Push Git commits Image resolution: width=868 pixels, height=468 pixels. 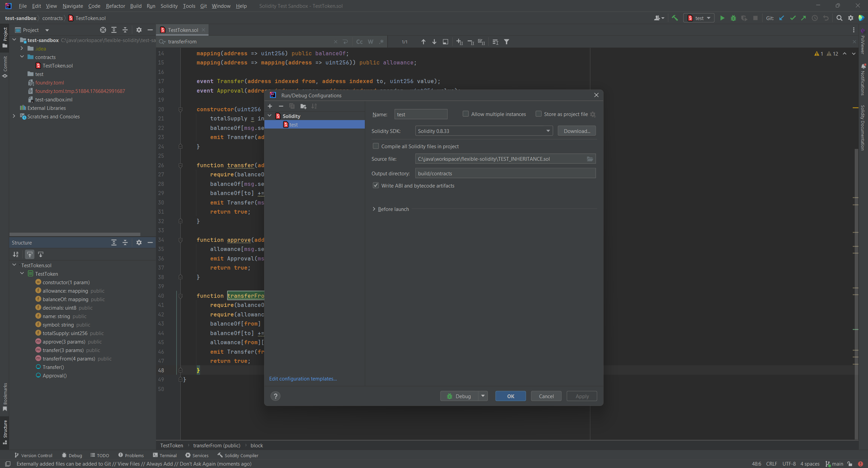(x=804, y=18)
